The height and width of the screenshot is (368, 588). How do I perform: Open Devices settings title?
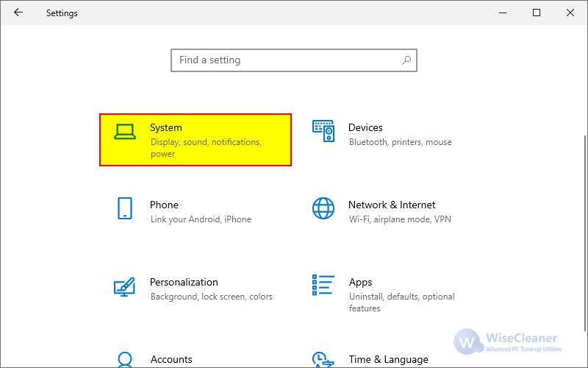pyautogui.click(x=365, y=127)
